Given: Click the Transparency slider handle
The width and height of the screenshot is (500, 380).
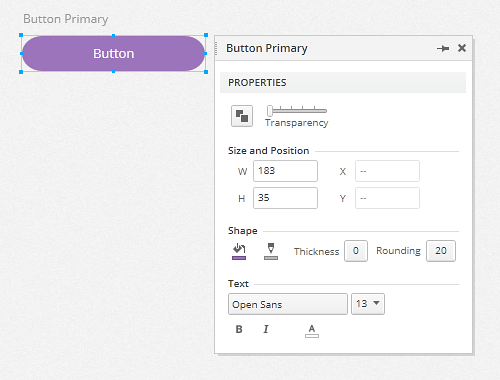Looking at the screenshot, I should click(x=270, y=111).
